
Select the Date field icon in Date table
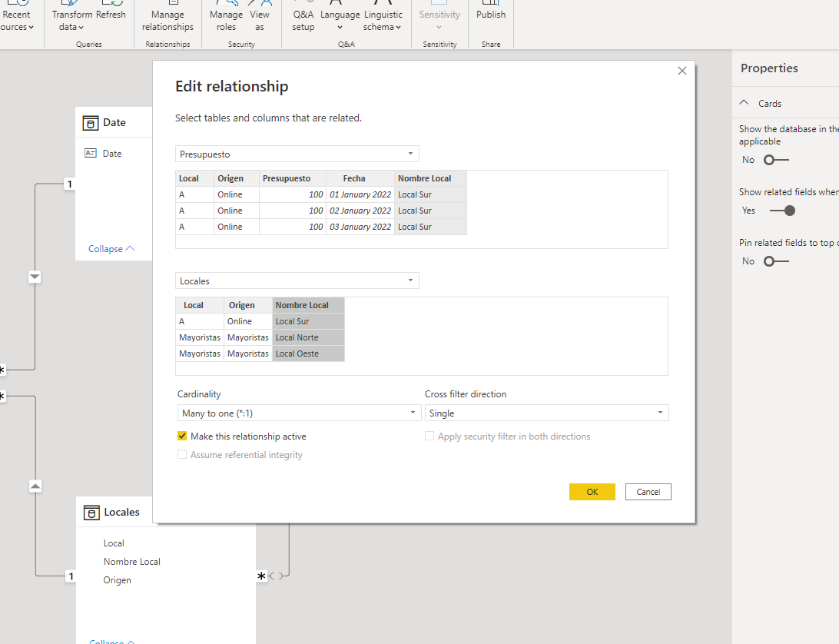91,153
